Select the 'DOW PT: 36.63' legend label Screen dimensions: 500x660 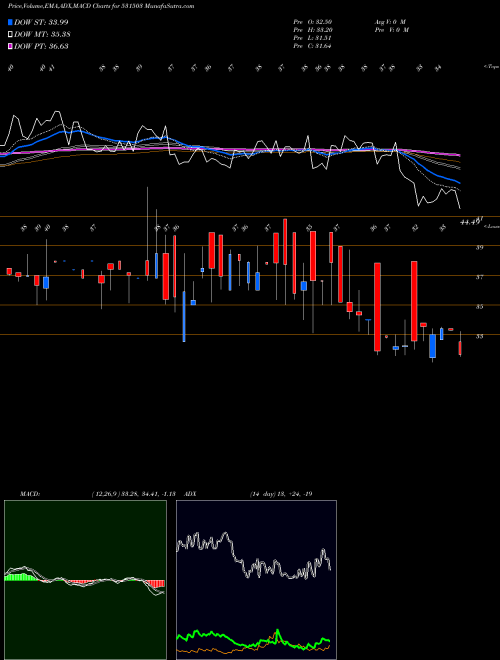[41, 46]
